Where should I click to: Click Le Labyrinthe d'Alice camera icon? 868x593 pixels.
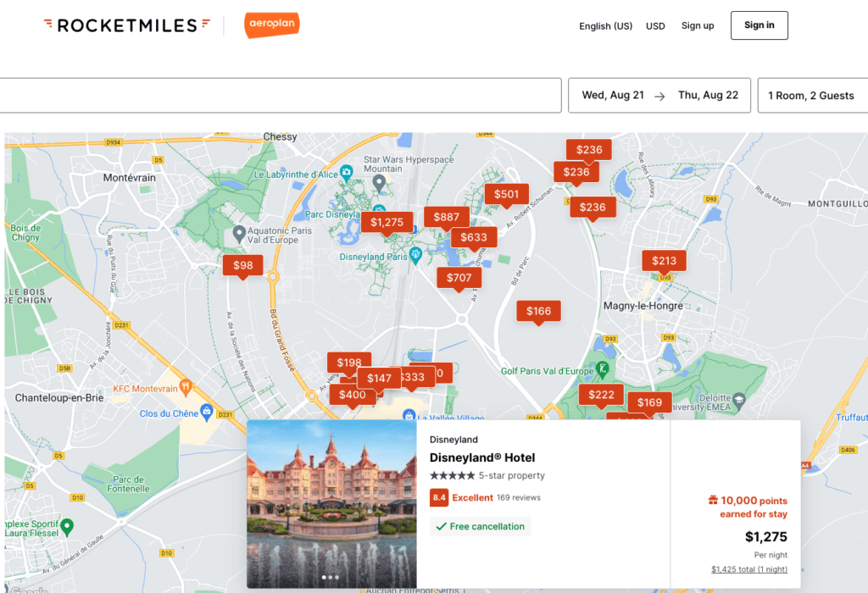point(347,174)
